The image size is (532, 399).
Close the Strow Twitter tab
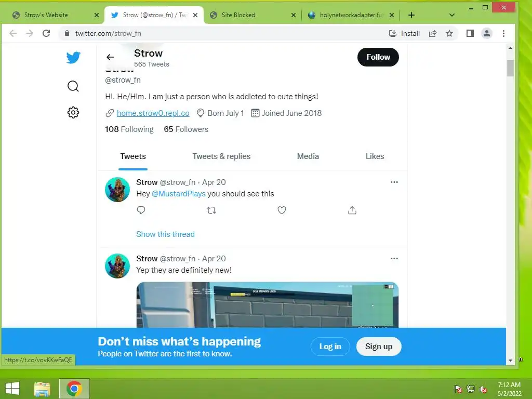pos(195,15)
